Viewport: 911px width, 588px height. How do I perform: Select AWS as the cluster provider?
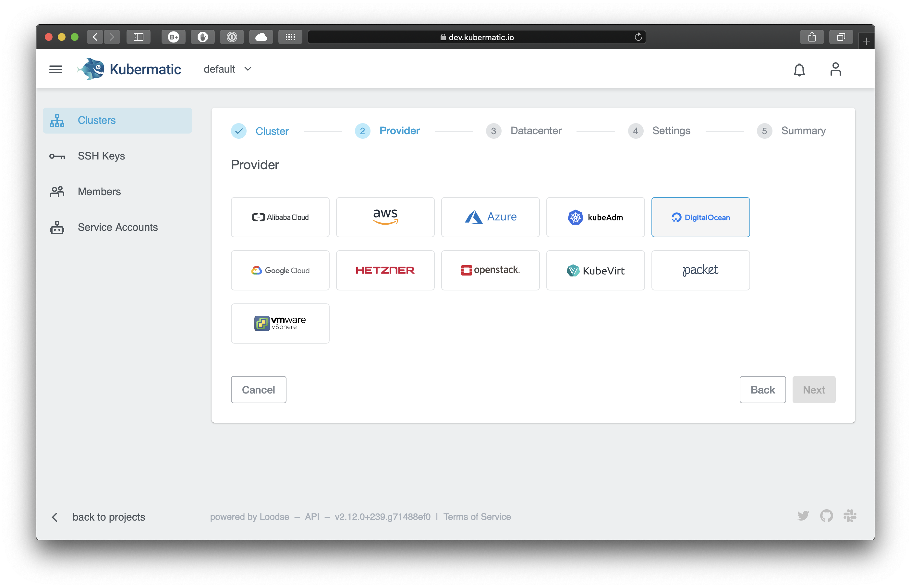(385, 217)
